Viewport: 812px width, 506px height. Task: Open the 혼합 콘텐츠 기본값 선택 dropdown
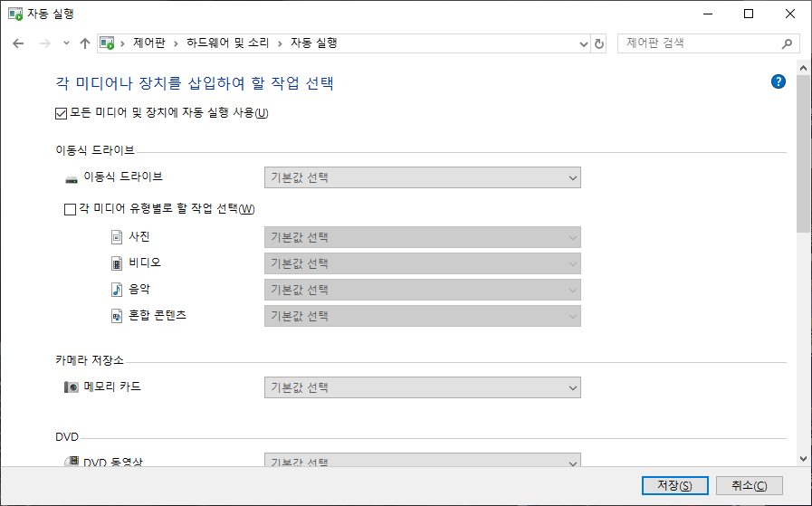click(423, 316)
